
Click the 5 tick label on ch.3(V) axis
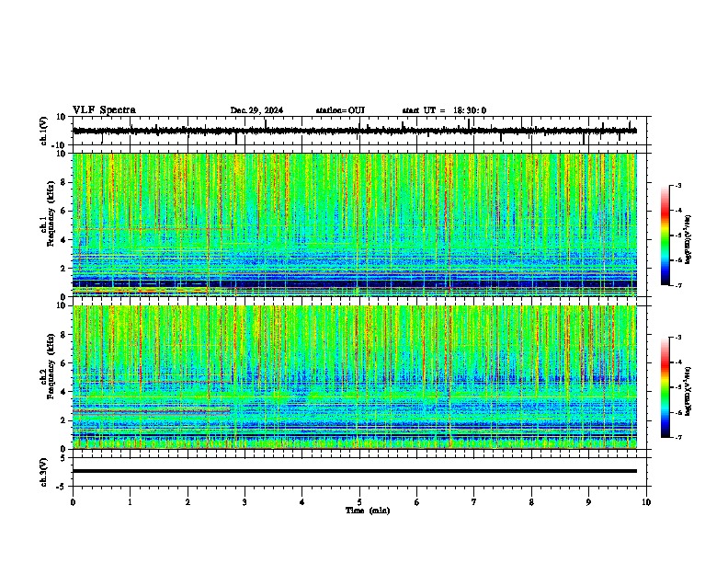63,458
